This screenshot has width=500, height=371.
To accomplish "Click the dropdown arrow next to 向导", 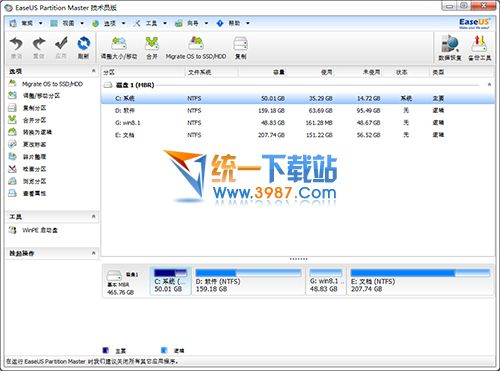I will pyautogui.click(x=206, y=23).
